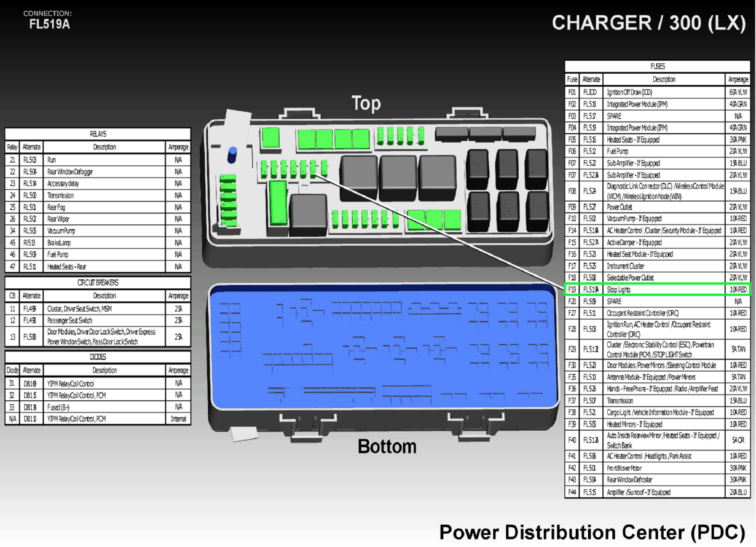Select the 'Power Outlet' F09 row
The image size is (756, 547).
click(x=658, y=207)
